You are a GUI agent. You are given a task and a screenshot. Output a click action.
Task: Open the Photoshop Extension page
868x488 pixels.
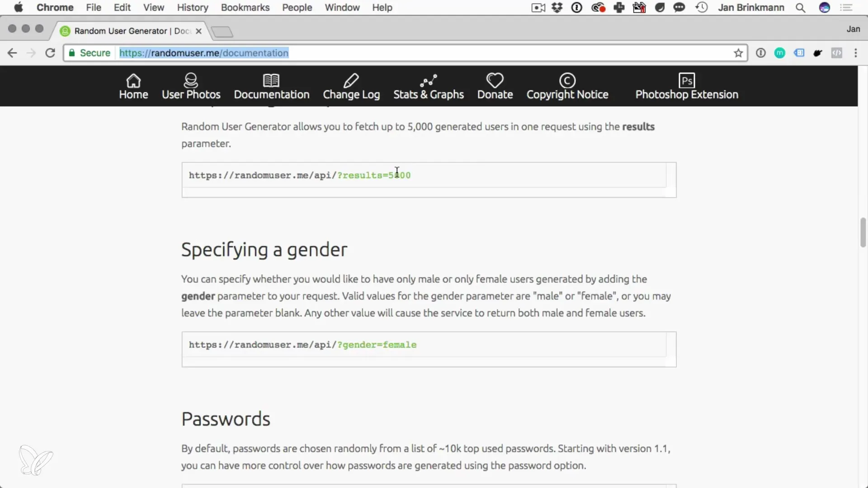coord(686,87)
